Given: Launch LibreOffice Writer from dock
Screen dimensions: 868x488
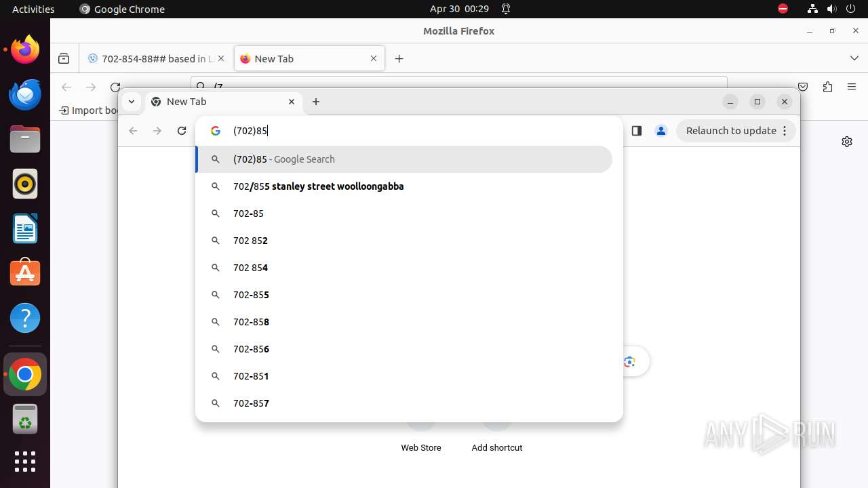Looking at the screenshot, I should [x=25, y=228].
